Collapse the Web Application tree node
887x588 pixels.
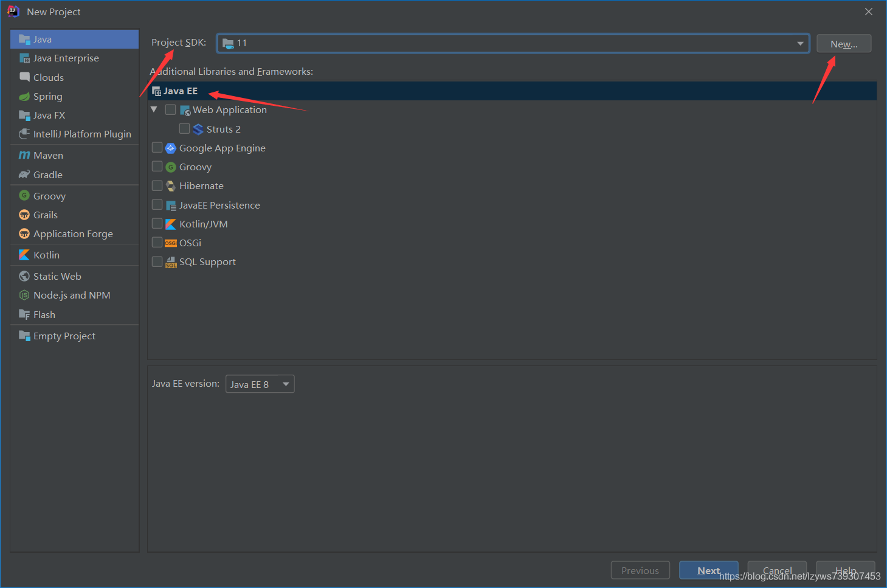(154, 109)
